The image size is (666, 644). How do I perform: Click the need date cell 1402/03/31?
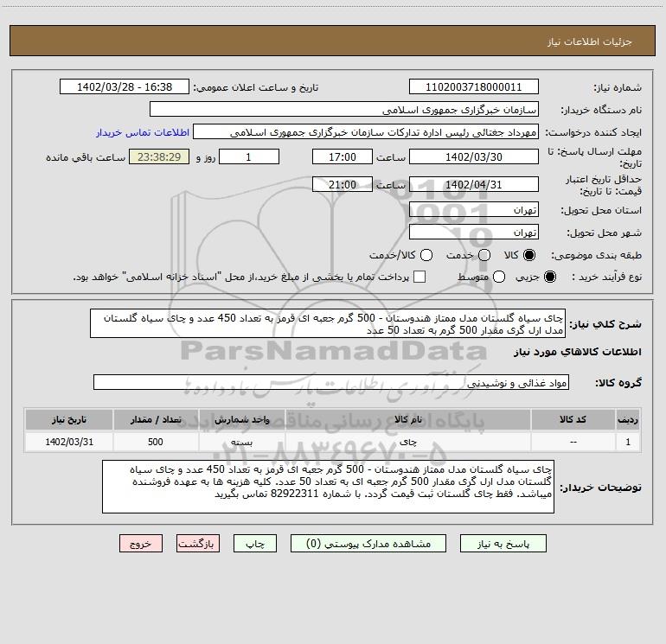coord(69,442)
